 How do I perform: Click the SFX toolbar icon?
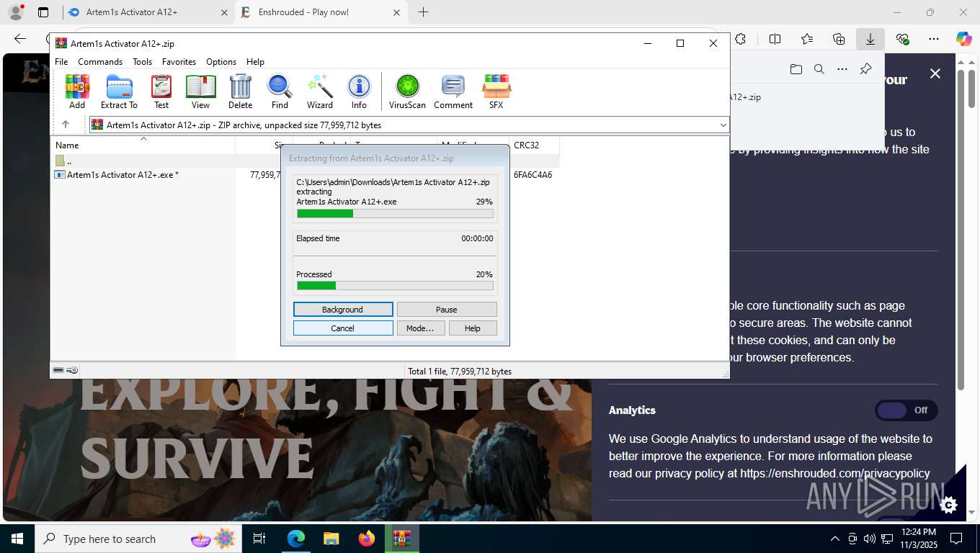click(x=496, y=91)
